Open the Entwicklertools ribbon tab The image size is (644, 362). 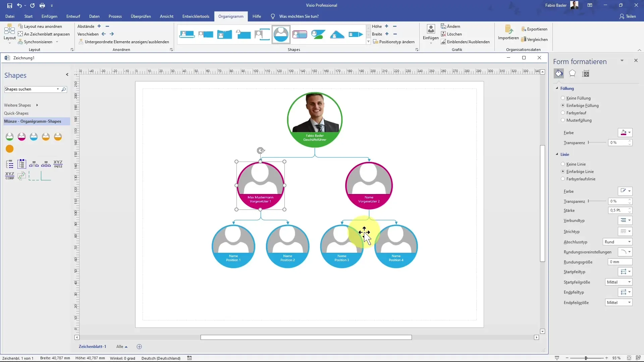(x=196, y=16)
